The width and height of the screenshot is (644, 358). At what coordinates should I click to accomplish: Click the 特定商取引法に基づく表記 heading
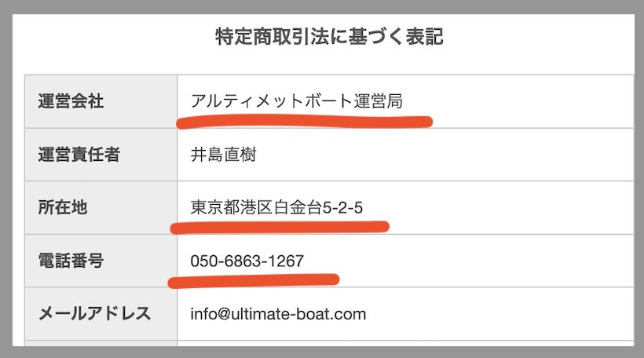[328, 36]
